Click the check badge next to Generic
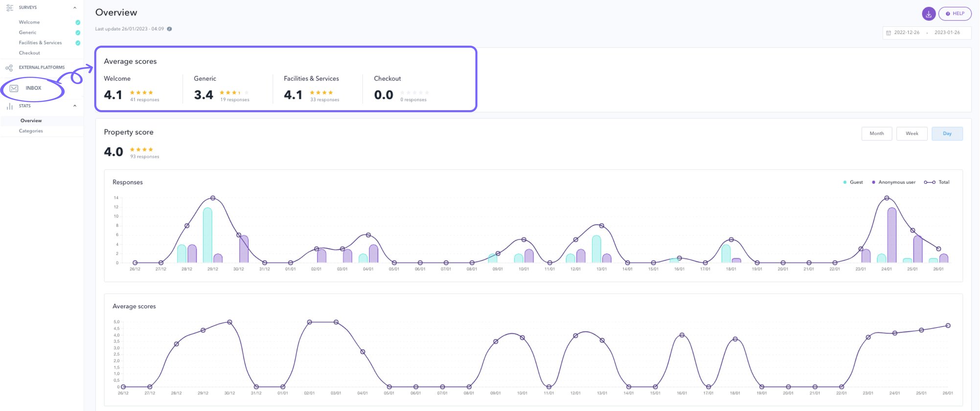The image size is (980, 411). tap(78, 33)
